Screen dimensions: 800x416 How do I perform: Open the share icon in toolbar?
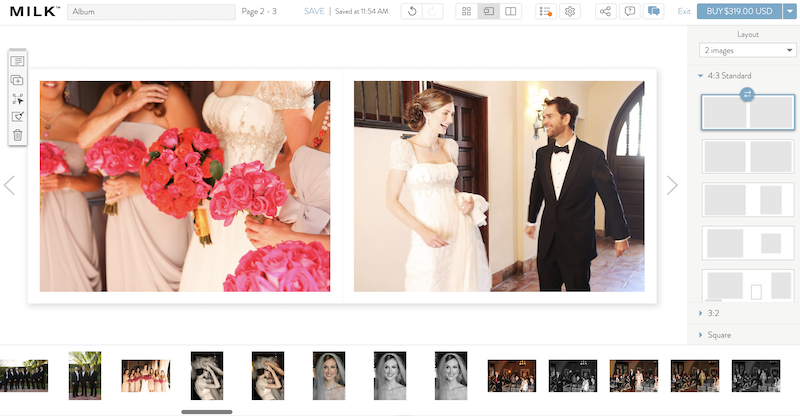point(605,11)
